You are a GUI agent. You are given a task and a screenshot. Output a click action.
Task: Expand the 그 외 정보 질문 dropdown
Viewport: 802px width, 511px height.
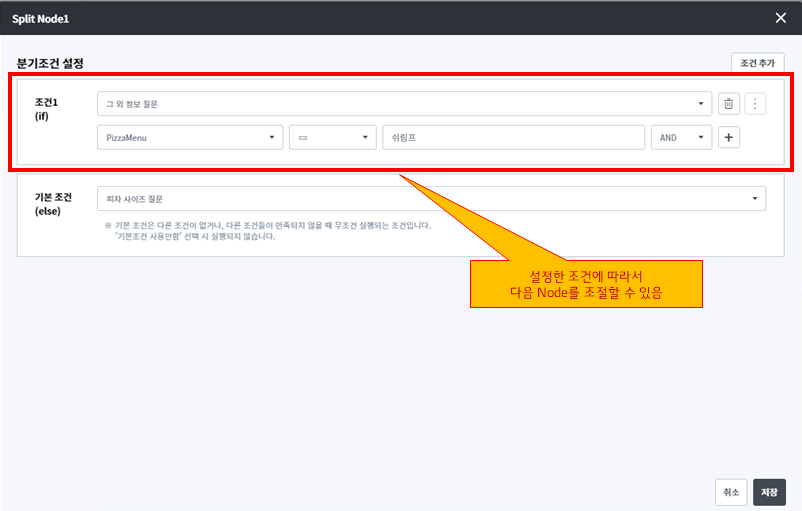coord(403,104)
